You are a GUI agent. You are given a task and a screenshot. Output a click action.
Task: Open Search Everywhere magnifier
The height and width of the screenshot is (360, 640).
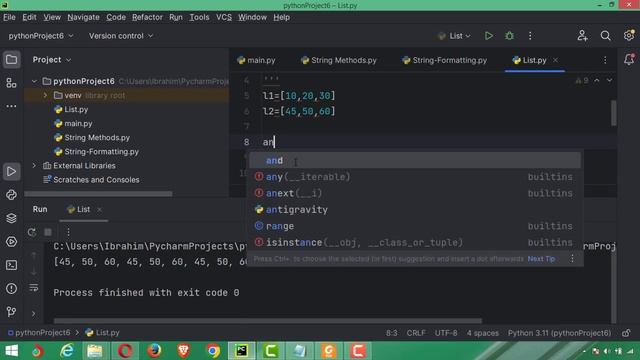(606, 36)
